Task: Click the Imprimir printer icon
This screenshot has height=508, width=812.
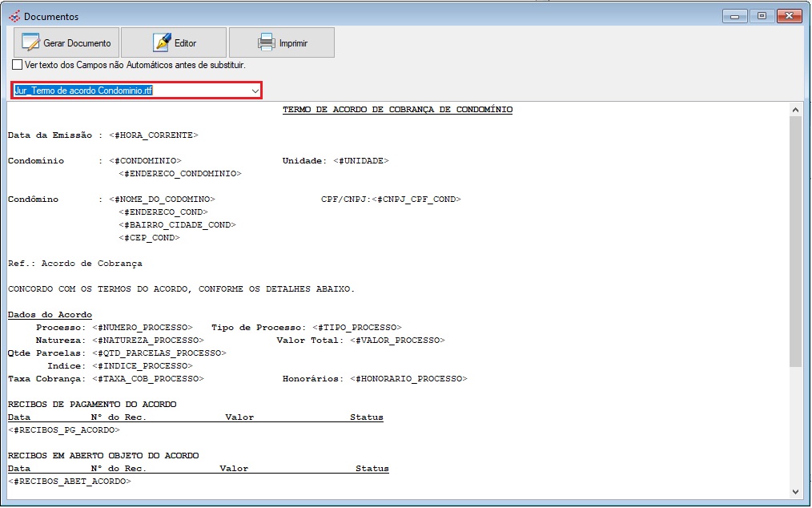Action: (x=267, y=42)
